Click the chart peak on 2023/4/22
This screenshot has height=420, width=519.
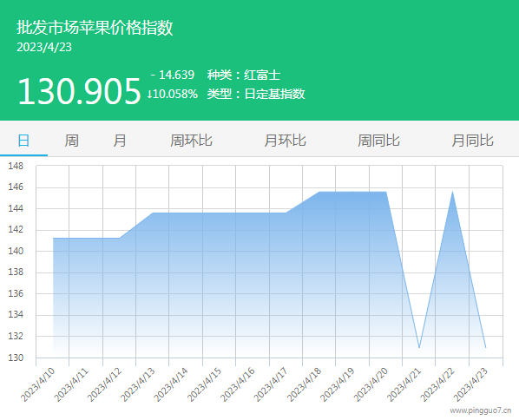(452, 192)
